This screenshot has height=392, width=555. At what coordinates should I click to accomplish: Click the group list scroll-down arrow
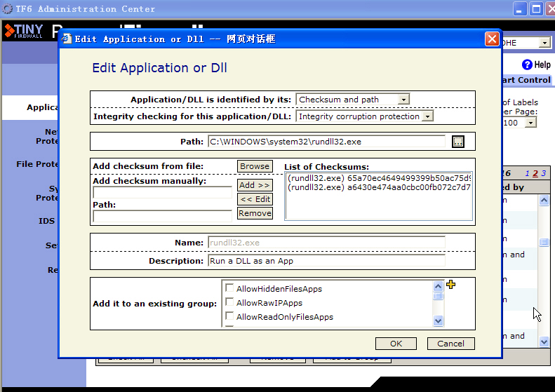pos(439,320)
